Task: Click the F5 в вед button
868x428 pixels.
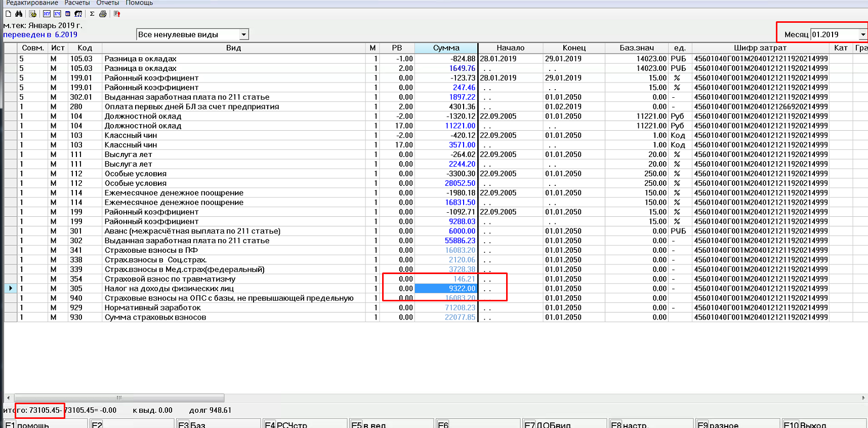Action: tap(392, 424)
